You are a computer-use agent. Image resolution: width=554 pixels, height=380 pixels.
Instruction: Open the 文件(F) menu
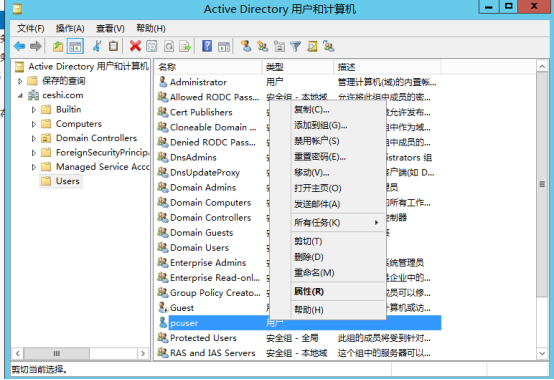tap(30, 28)
